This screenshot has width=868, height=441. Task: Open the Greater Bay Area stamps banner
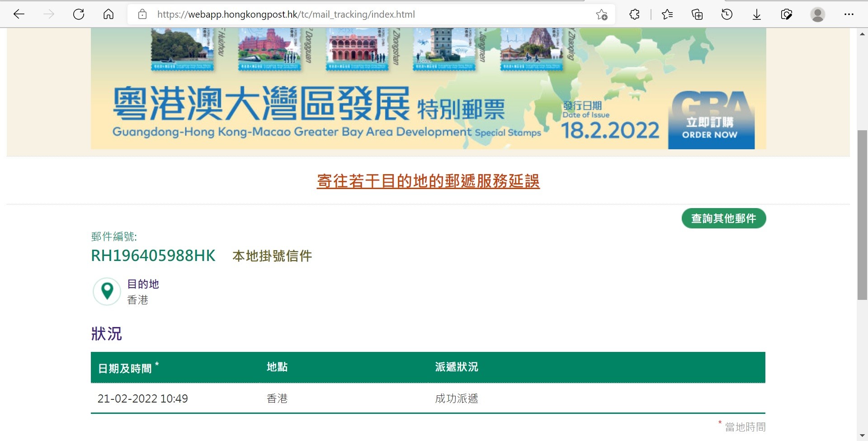click(x=428, y=89)
